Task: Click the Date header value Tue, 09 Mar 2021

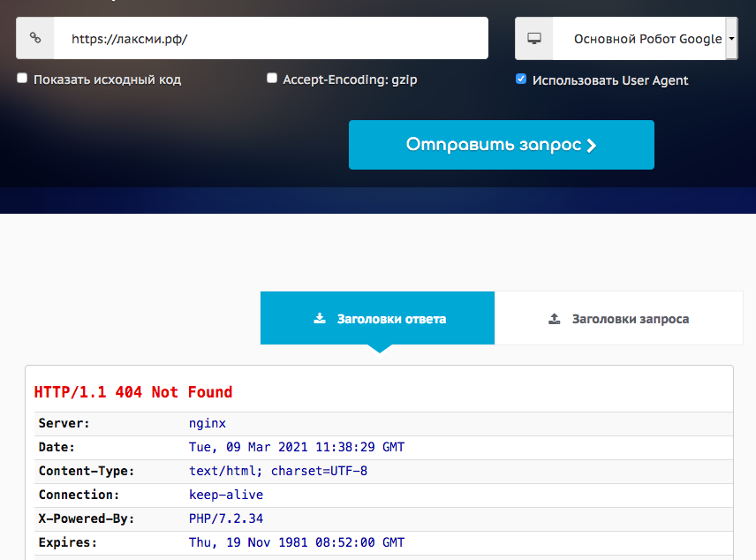Action: click(x=297, y=448)
